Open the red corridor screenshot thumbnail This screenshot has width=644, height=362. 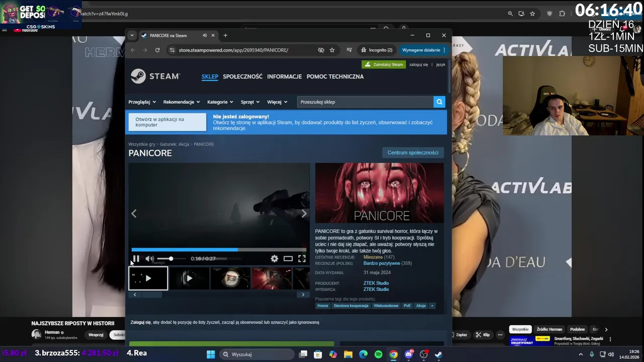pyautogui.click(x=272, y=278)
